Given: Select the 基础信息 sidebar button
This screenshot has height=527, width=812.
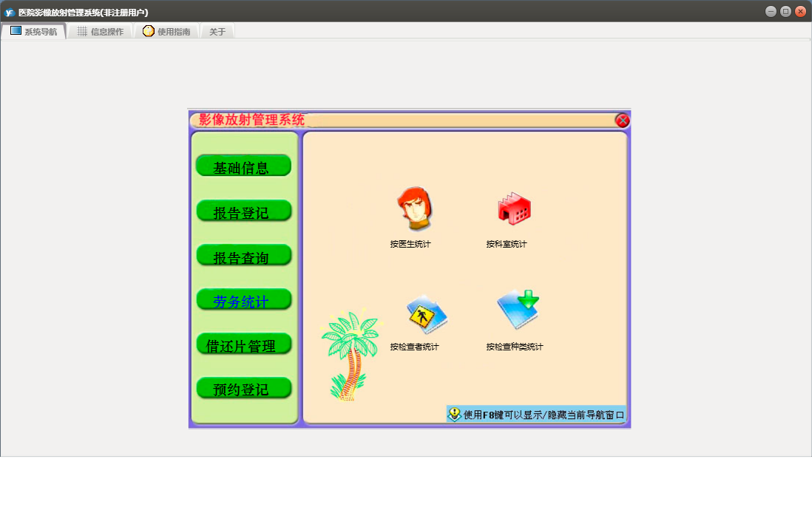Looking at the screenshot, I should 243,166.
